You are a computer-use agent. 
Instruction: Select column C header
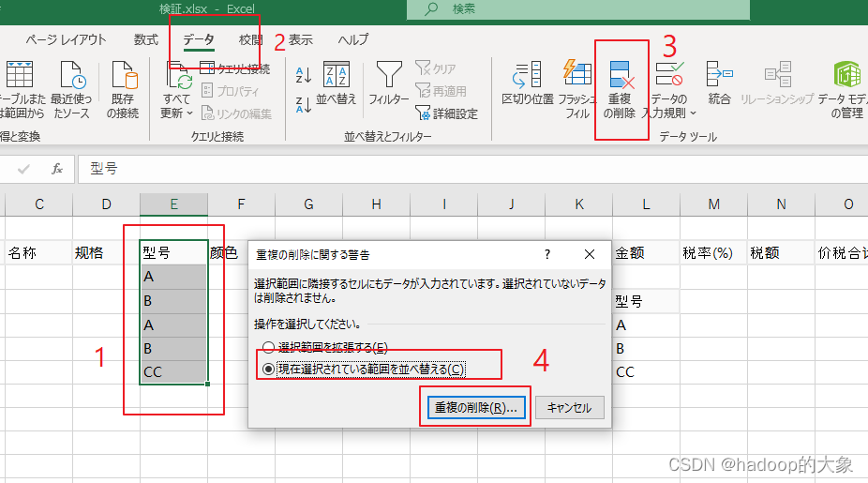[39, 204]
